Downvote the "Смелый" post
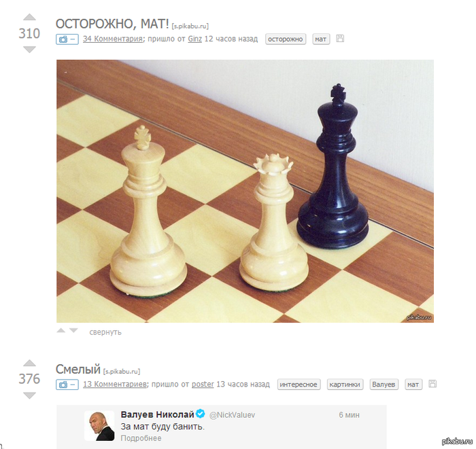476x449 pixels. pyautogui.click(x=29, y=395)
